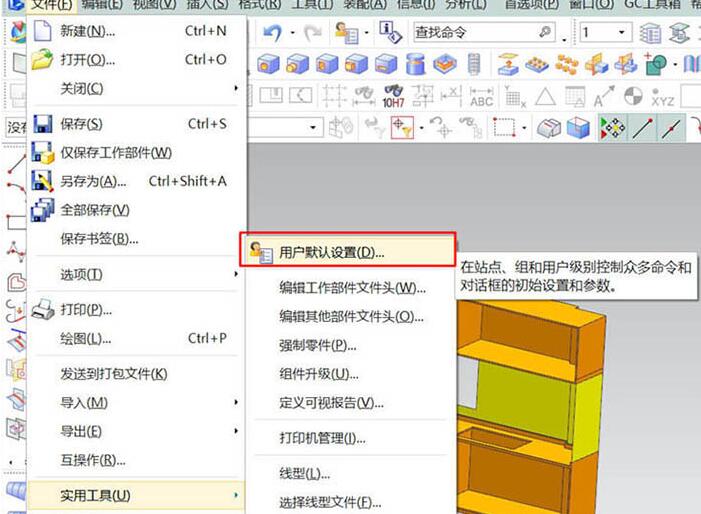Click 新建(N)... to create new file
The height and width of the screenshot is (514, 701).
[87, 31]
